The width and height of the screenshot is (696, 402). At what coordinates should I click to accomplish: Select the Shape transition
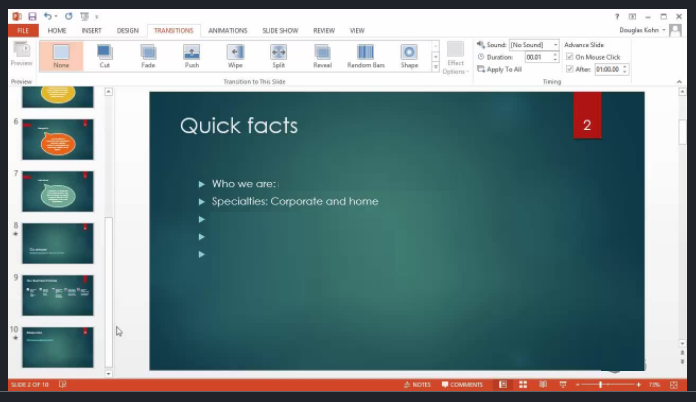[x=409, y=56]
